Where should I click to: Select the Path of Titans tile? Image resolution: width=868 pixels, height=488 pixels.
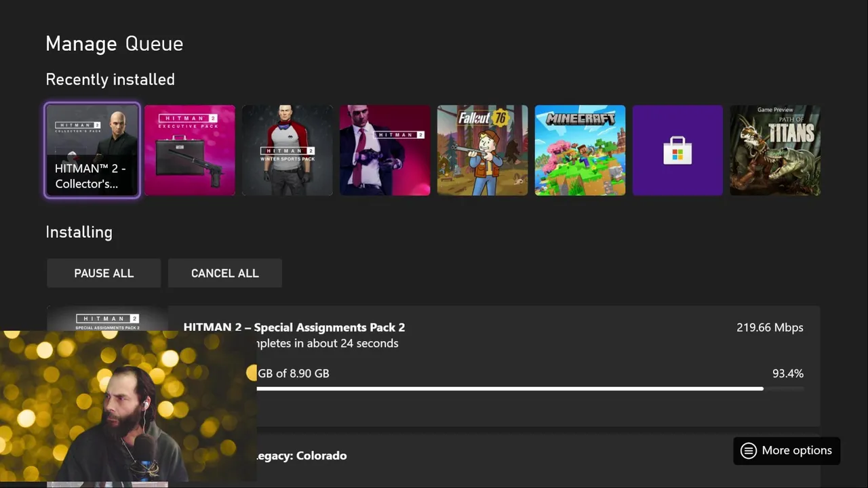[775, 150]
